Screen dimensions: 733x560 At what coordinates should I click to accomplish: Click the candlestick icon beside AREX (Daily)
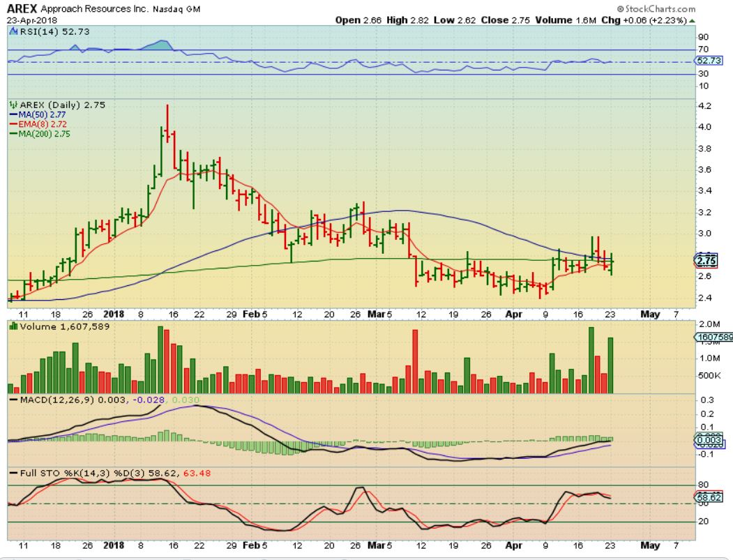[x=13, y=105]
